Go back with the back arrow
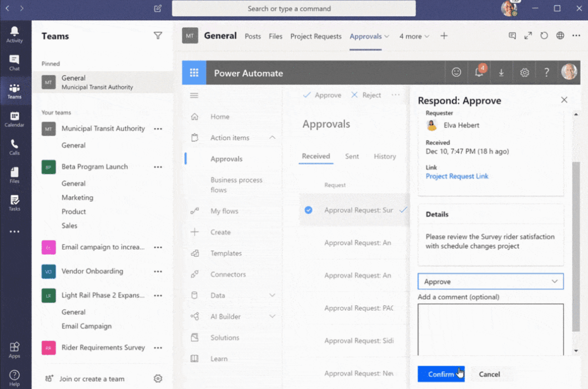This screenshot has width=588, height=389. point(8,8)
